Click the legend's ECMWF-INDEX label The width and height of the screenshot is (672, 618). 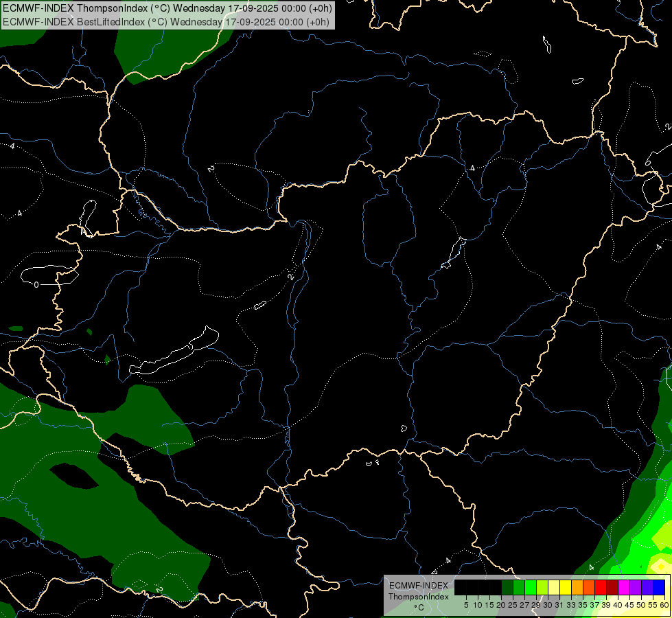pos(419,586)
